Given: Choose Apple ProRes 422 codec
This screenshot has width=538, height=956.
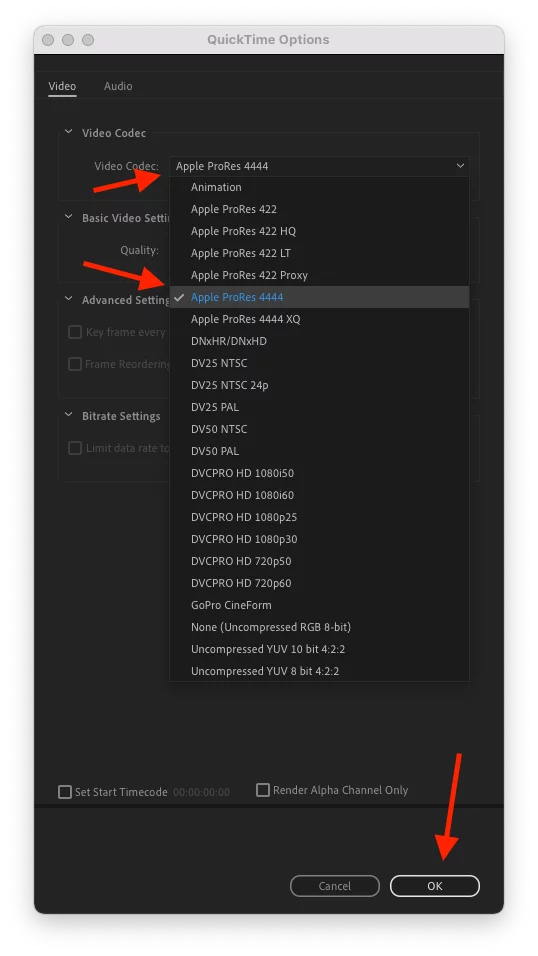Looking at the screenshot, I should point(319,209).
